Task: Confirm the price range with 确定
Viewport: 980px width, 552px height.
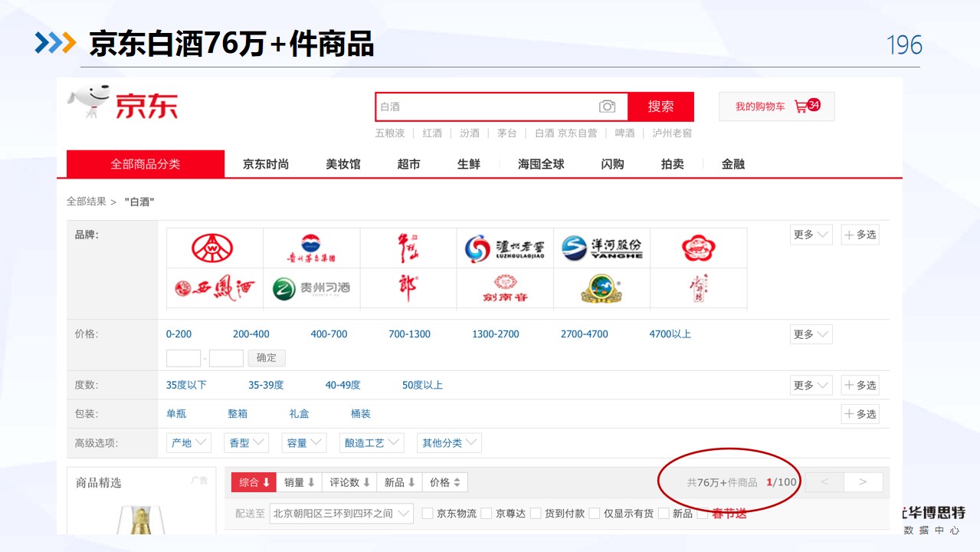Action: click(x=267, y=358)
